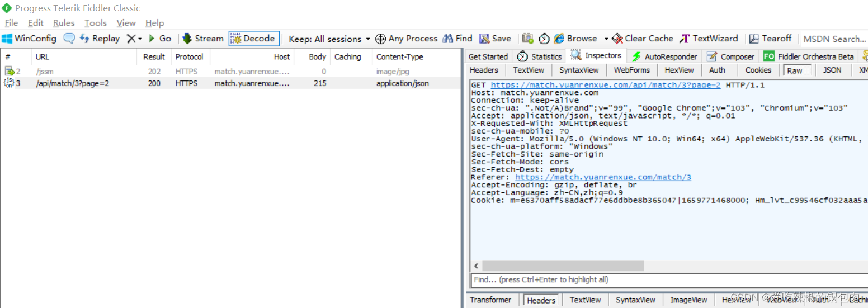Click into the MSDN Search box
The height and width of the screenshot is (308, 868).
[834, 39]
